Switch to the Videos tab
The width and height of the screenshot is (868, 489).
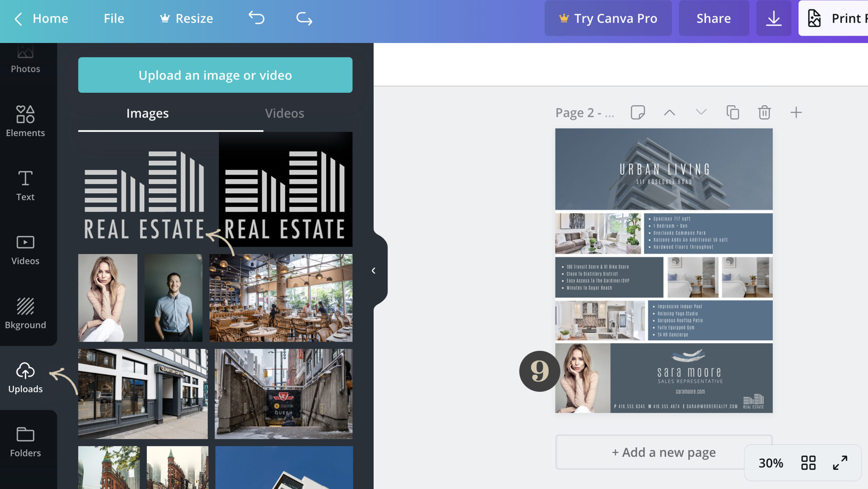pyautogui.click(x=285, y=112)
